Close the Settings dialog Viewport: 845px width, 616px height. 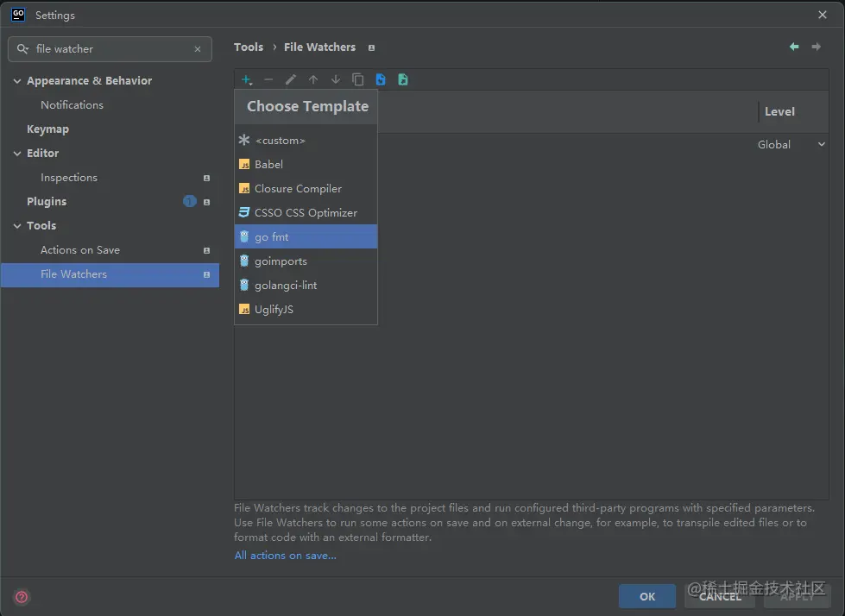tap(823, 15)
